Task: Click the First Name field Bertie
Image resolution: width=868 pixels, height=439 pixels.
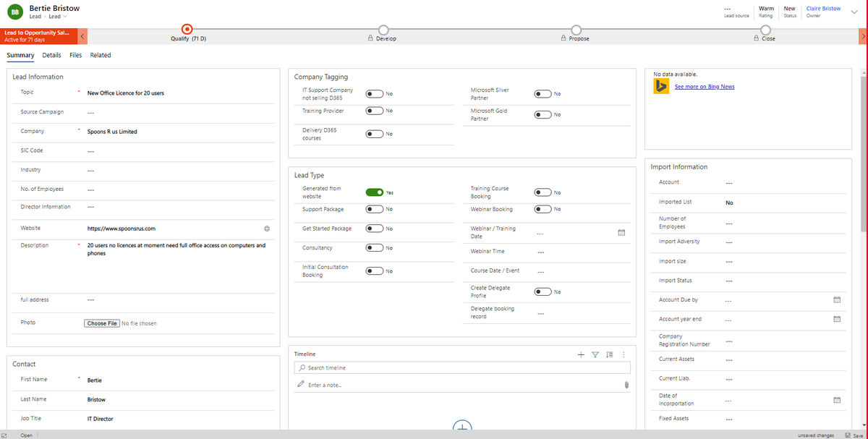Action: click(x=179, y=380)
